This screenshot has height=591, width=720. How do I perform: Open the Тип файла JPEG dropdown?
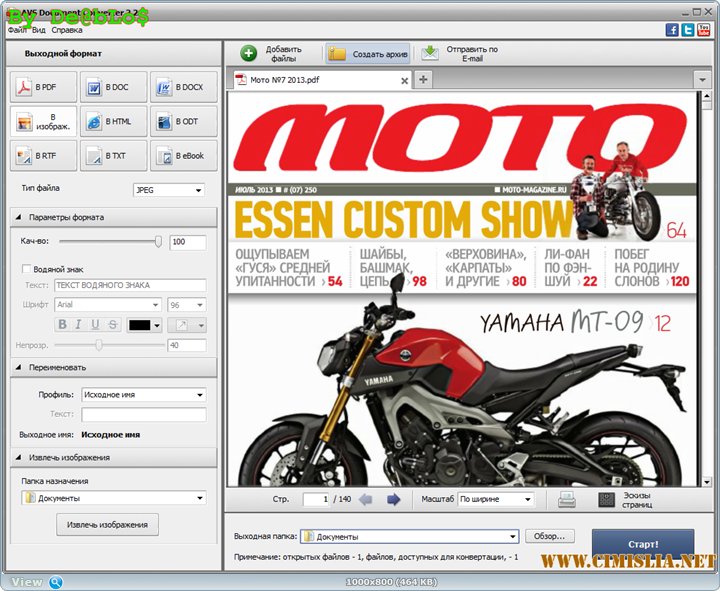[168, 190]
